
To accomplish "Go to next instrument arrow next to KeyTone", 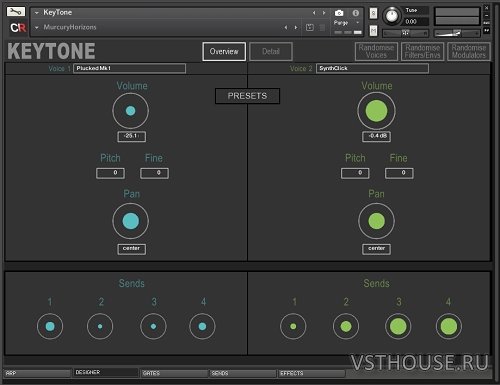I will 324,13.
